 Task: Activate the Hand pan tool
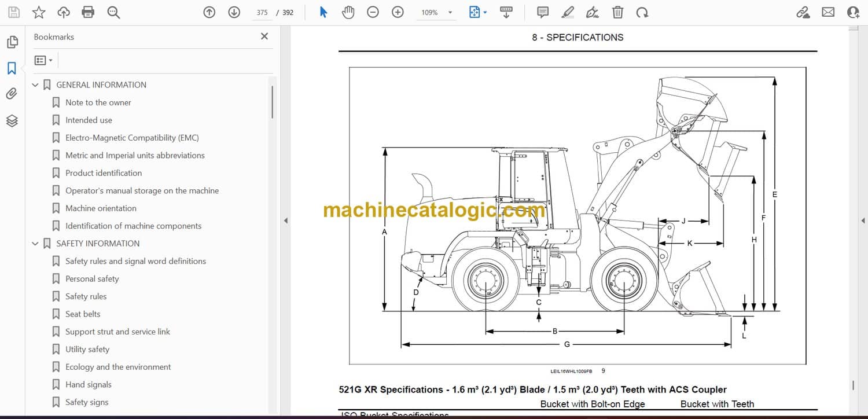click(348, 12)
